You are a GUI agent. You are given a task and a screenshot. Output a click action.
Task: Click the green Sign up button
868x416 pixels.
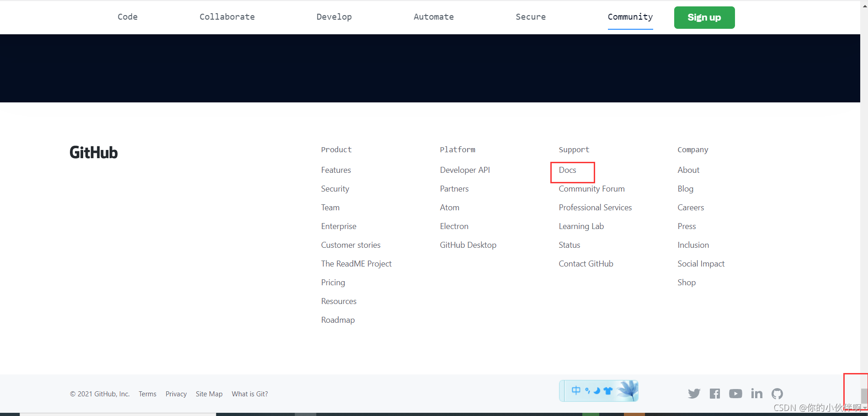[x=704, y=17]
